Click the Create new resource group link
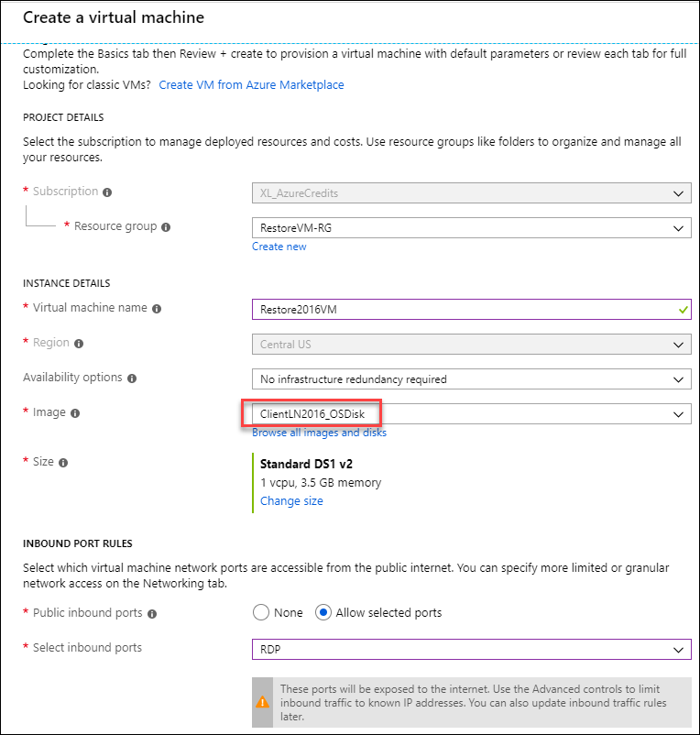The width and height of the screenshot is (700, 735). coord(279,247)
